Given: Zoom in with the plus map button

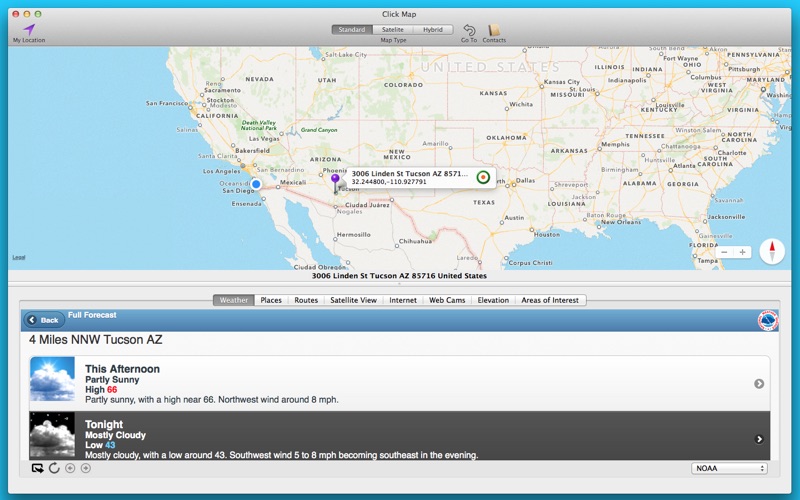Looking at the screenshot, I should tap(742, 252).
